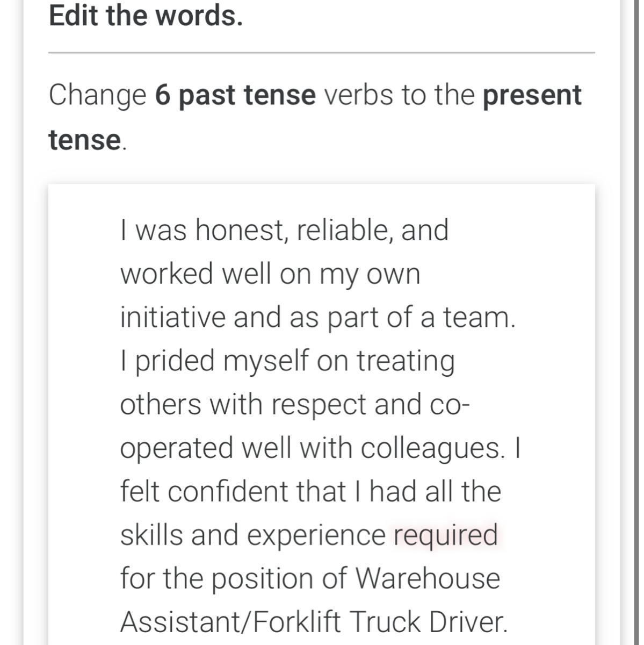Click the word 'initiative' in the passage
644x645 pixels.
click(172, 317)
